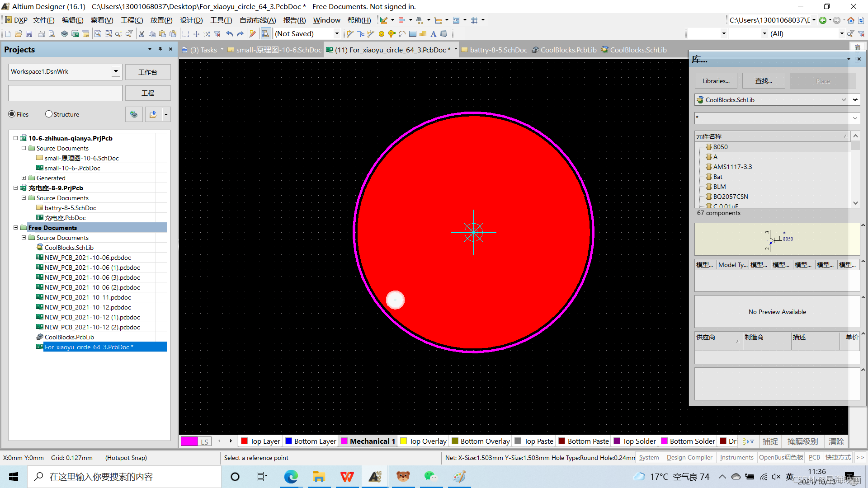Select the Structure radio button
This screenshot has height=488, width=868.
pos(49,114)
